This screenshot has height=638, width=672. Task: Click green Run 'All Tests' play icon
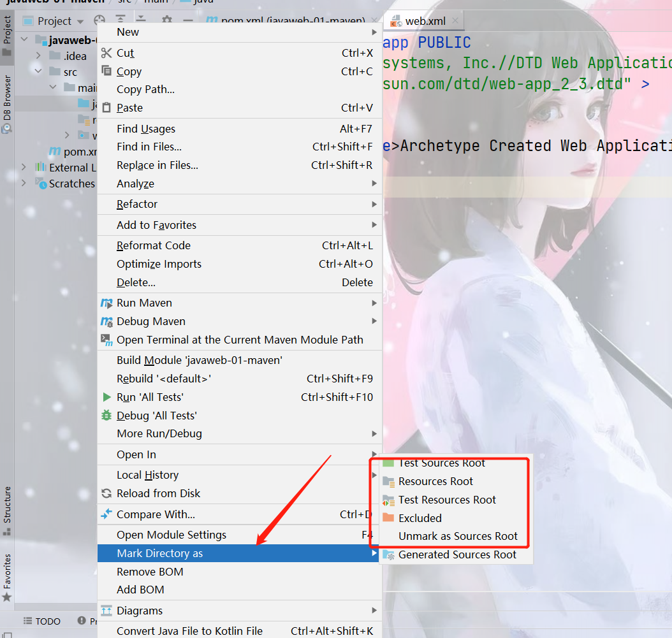pyautogui.click(x=106, y=397)
